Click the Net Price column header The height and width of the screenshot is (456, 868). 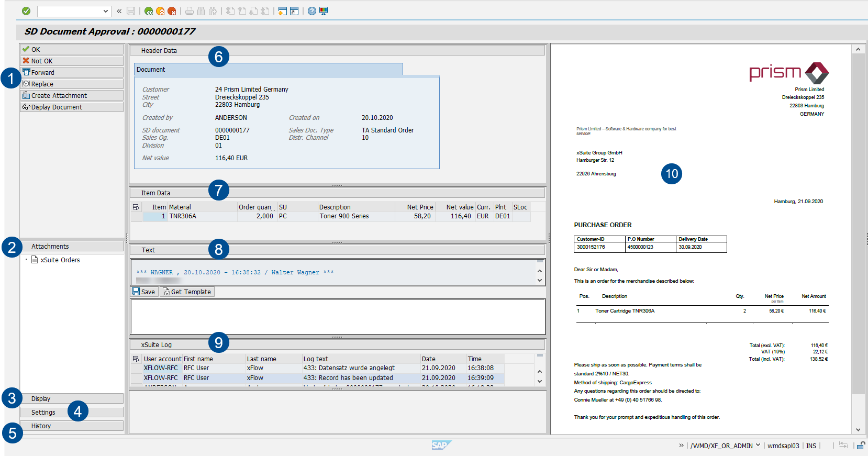[x=414, y=207]
